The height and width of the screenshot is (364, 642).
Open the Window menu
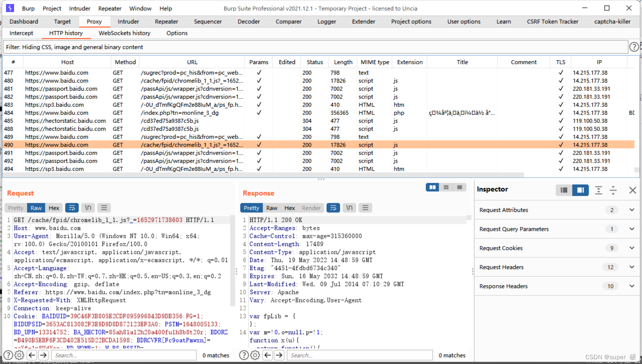140,8
